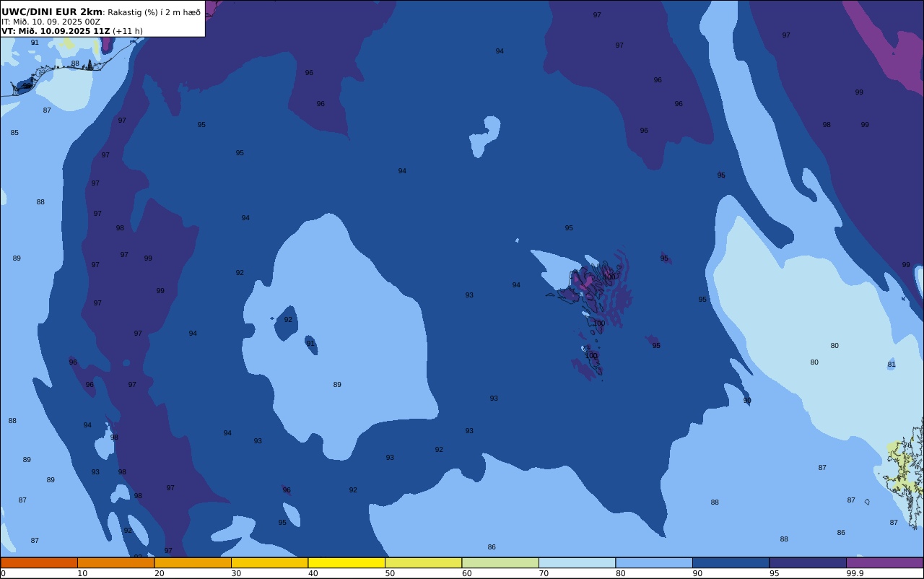The height and width of the screenshot is (579, 924).
Task: Select the medium blue 90–95 legend swatch
Action: coord(731,562)
